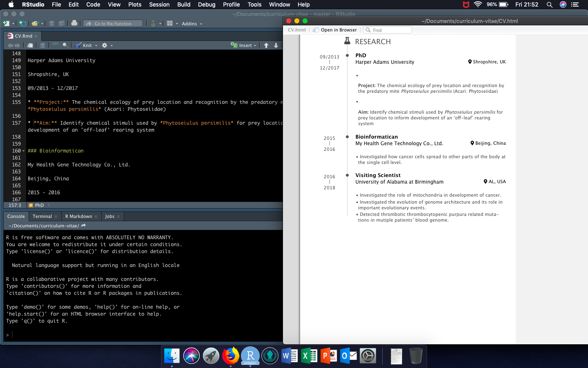Switch to the Terminal tab
The image size is (588, 368).
coord(42,216)
